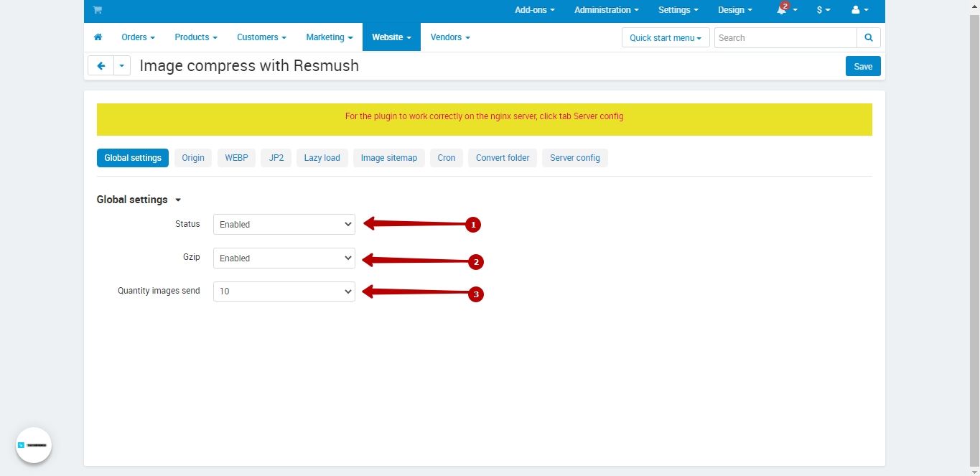Open the Design menu
Screen dimensions: 980x476
[735, 10]
